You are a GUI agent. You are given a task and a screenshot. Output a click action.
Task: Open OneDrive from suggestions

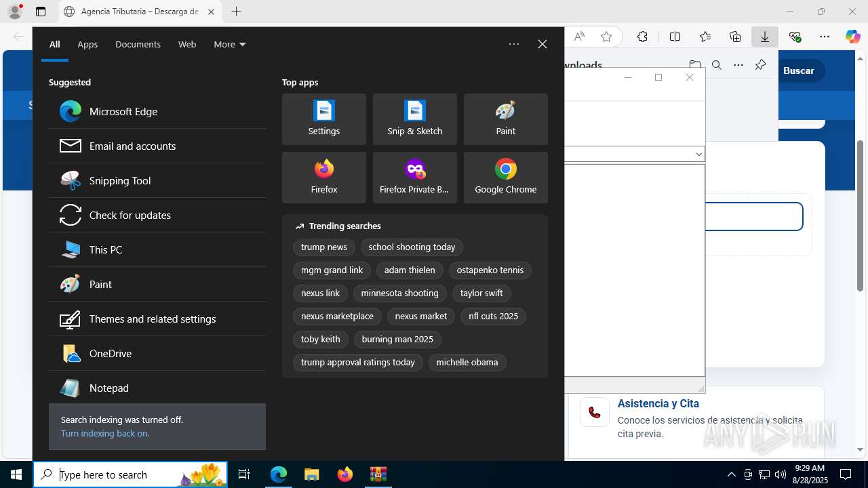pos(157,353)
